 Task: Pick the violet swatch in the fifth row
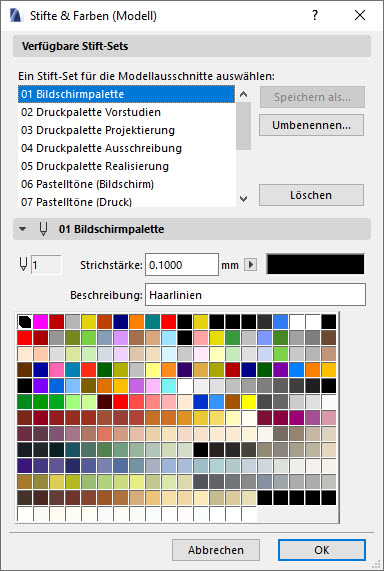coord(41,386)
